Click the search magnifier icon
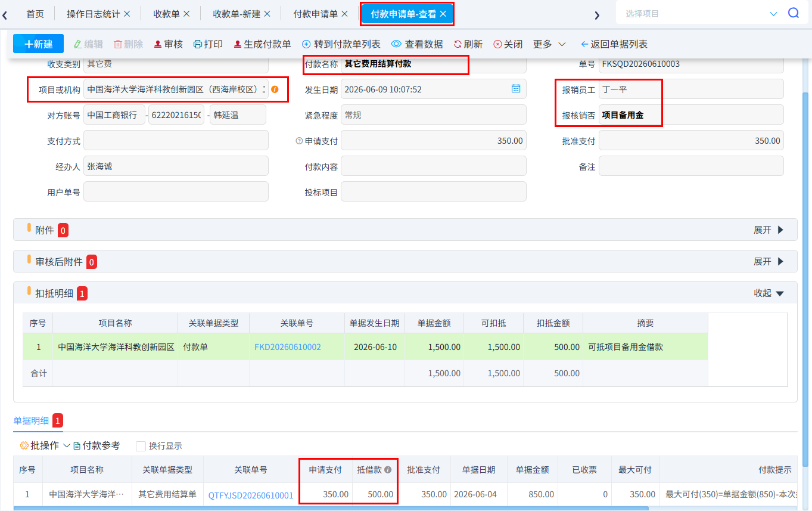 [x=794, y=13]
